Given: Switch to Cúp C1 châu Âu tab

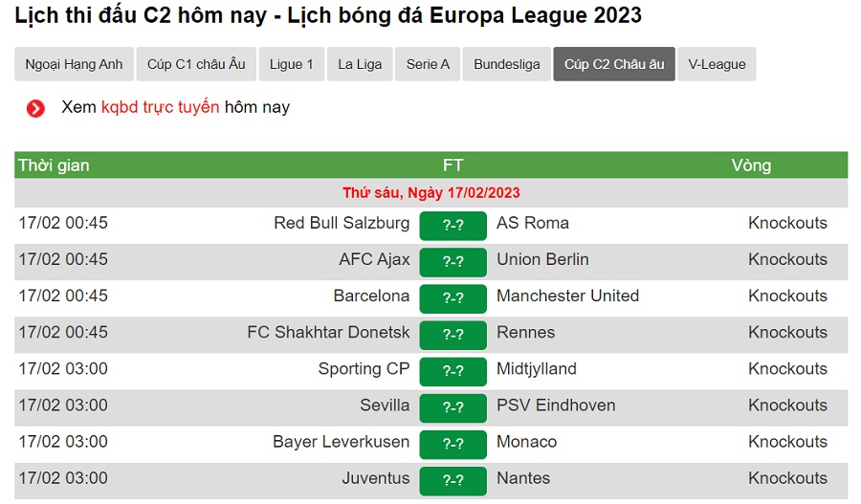Looking at the screenshot, I should point(196,64).
